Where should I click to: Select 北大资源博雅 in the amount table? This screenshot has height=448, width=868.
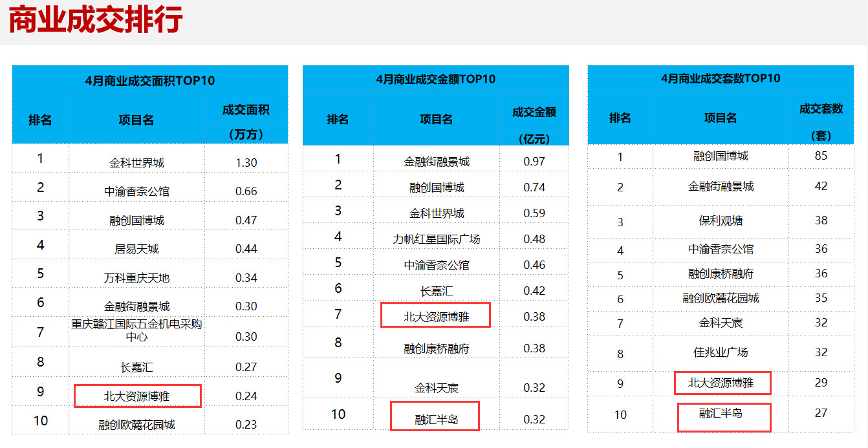click(437, 317)
